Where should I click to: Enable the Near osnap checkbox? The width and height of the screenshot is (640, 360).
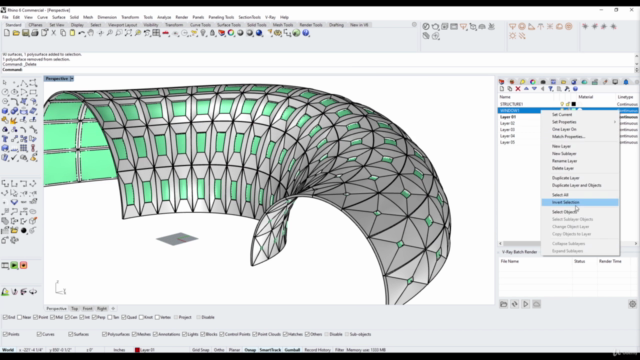click(x=19, y=317)
